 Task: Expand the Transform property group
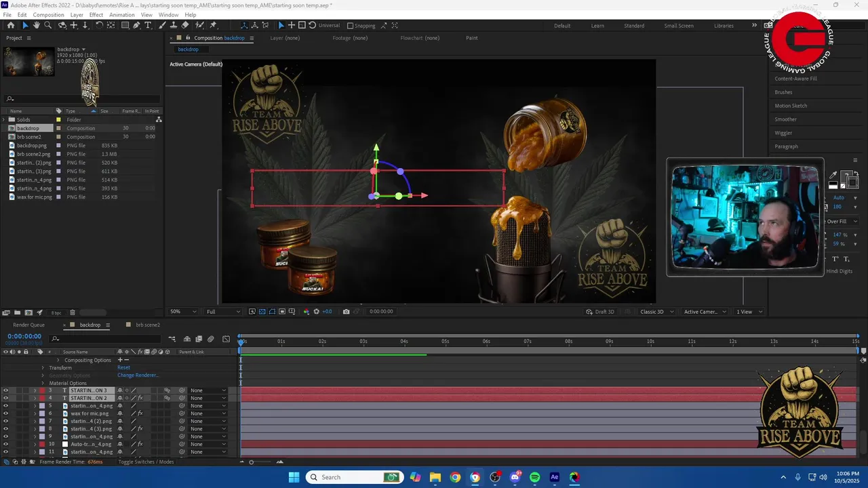43,367
